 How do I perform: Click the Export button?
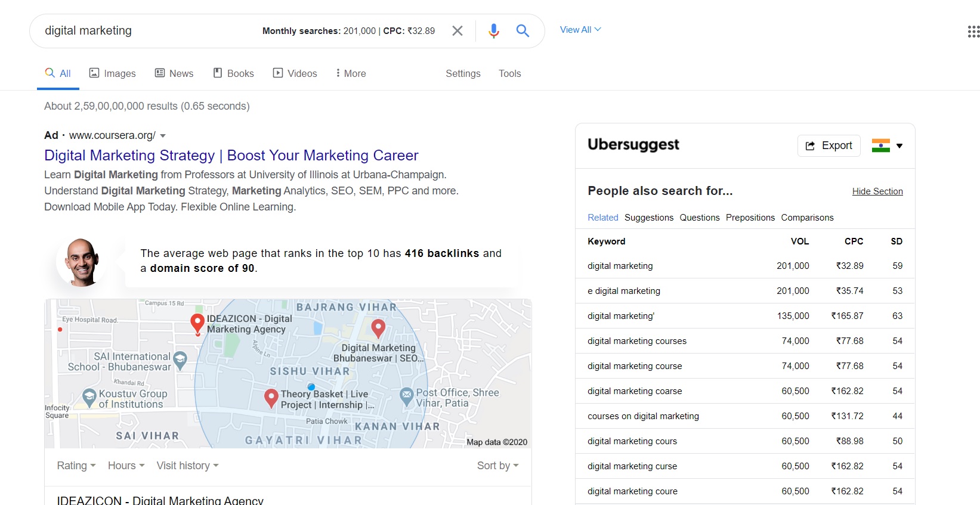829,145
